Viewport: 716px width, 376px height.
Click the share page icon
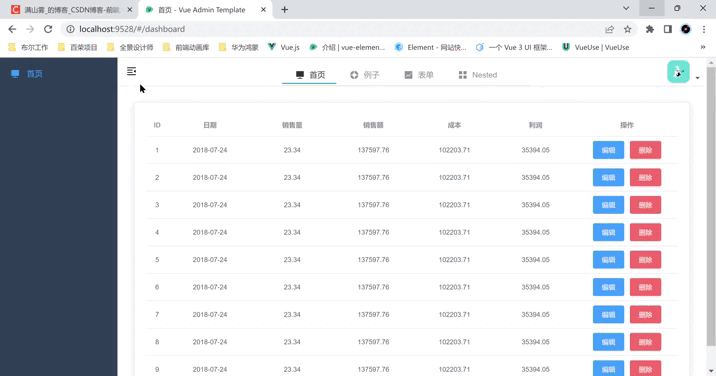pyautogui.click(x=609, y=29)
